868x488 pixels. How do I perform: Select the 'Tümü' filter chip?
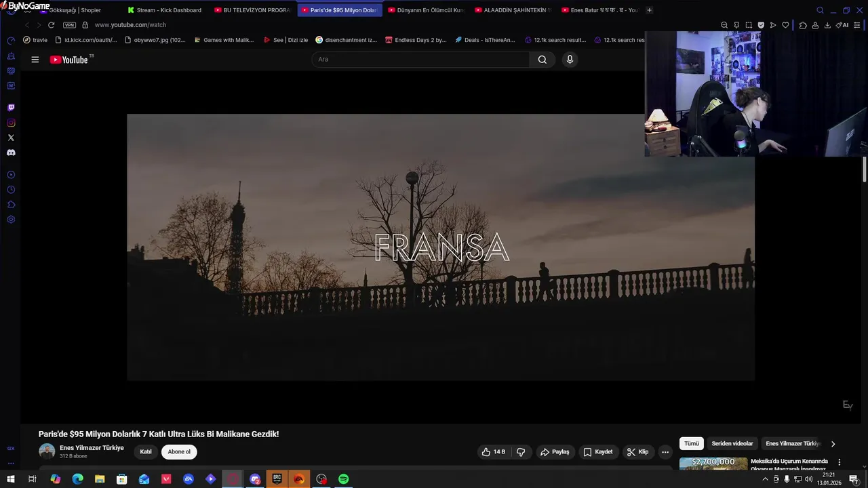click(x=691, y=444)
